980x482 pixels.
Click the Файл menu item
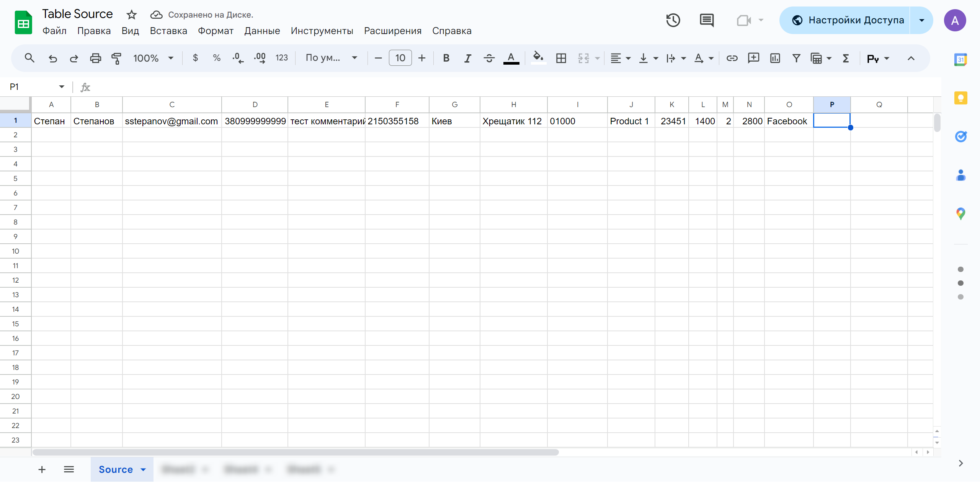pos(56,31)
